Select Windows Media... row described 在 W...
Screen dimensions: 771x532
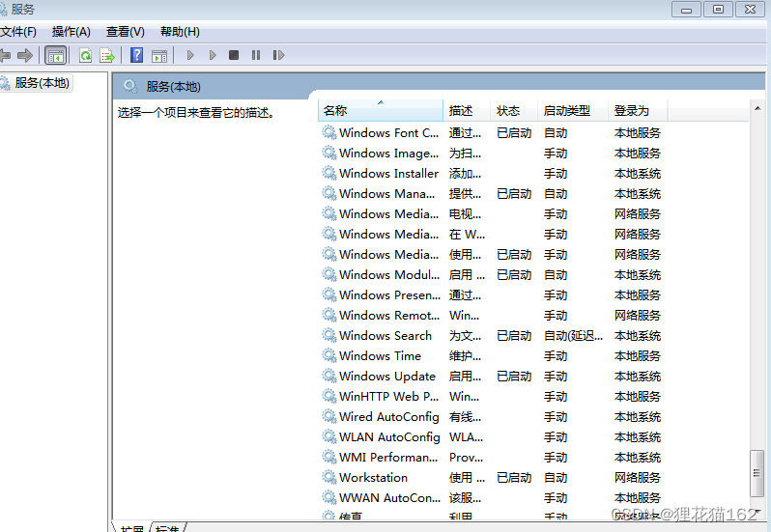point(492,234)
